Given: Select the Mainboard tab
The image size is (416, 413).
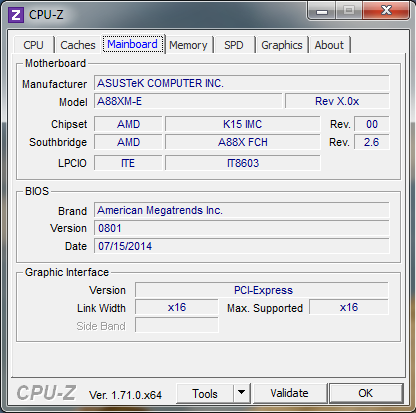Looking at the screenshot, I should [x=133, y=44].
